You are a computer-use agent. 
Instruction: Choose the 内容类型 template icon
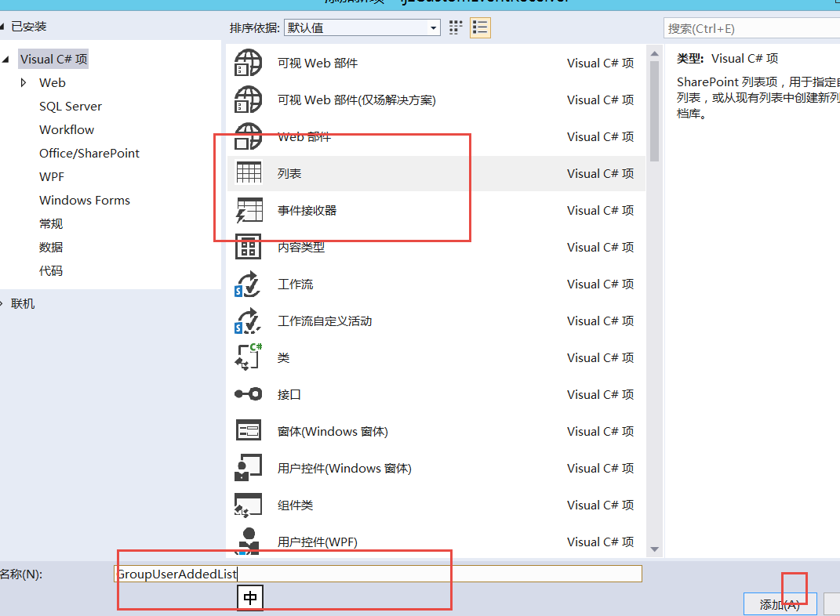[248, 247]
